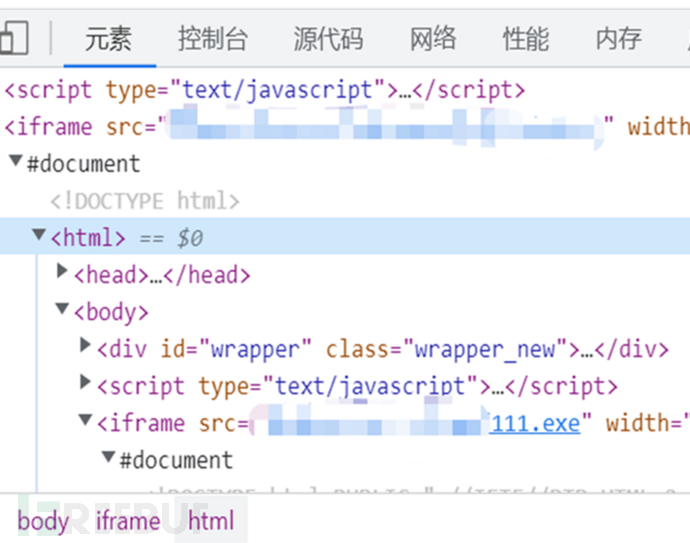Toggle the device toolbar icon
690x543 pixels.
pos(13,38)
